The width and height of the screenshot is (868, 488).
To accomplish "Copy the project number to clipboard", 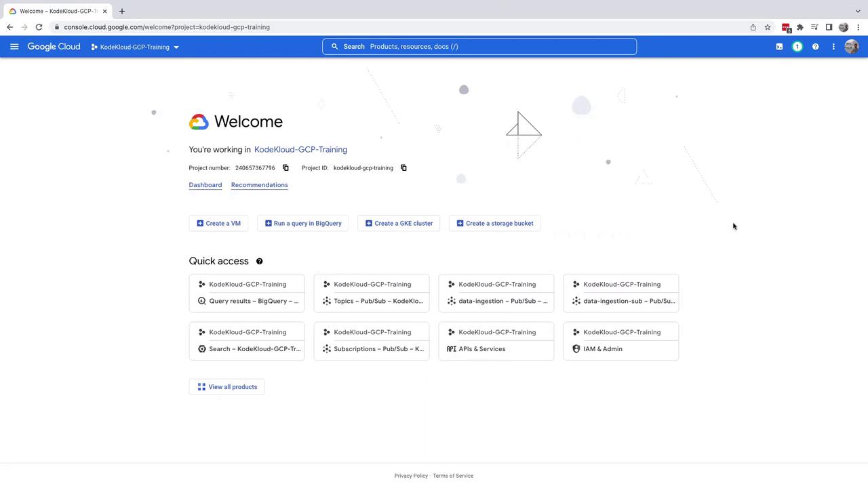I will 285,168.
